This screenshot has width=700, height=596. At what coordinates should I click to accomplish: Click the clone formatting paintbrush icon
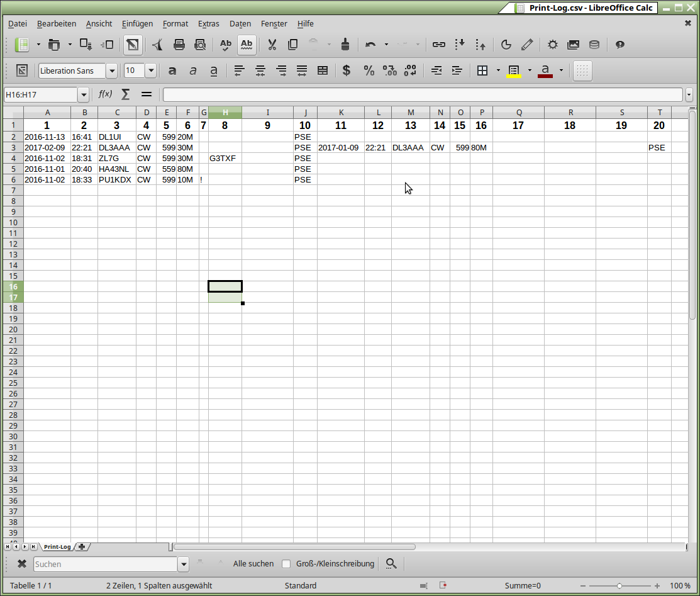tap(345, 45)
